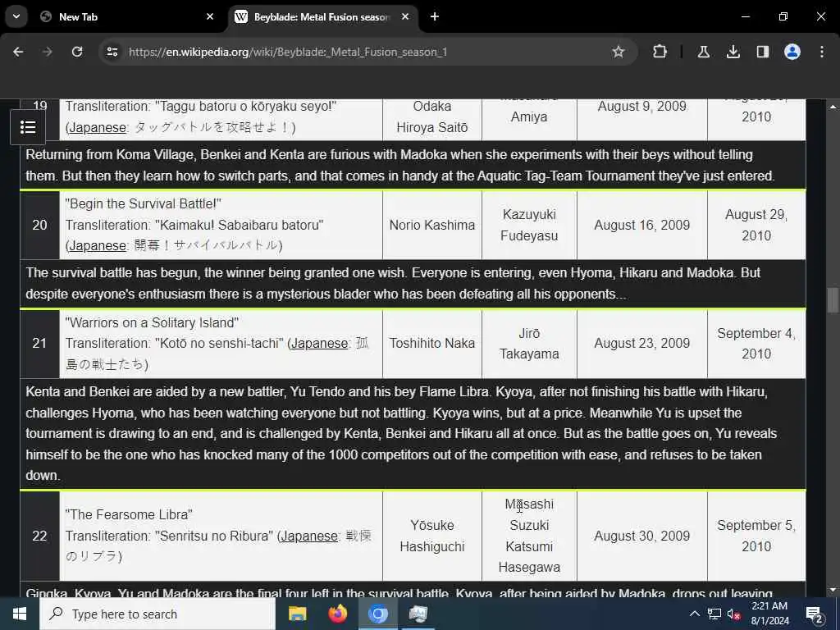
Task: Click the Norio Kashima cell
Action: [x=432, y=225]
